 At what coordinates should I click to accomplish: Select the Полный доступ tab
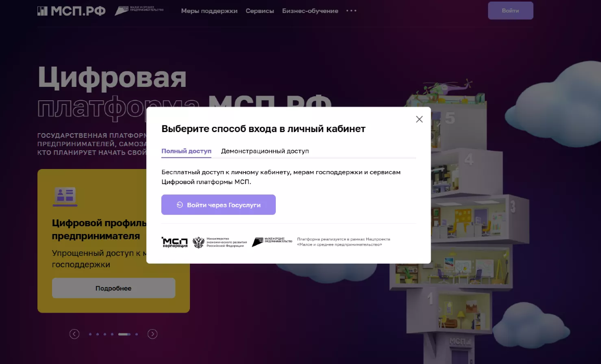pyautogui.click(x=186, y=151)
